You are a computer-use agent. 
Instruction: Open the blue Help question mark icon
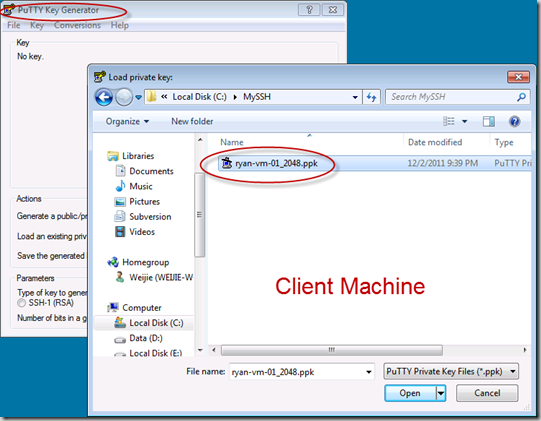click(514, 121)
